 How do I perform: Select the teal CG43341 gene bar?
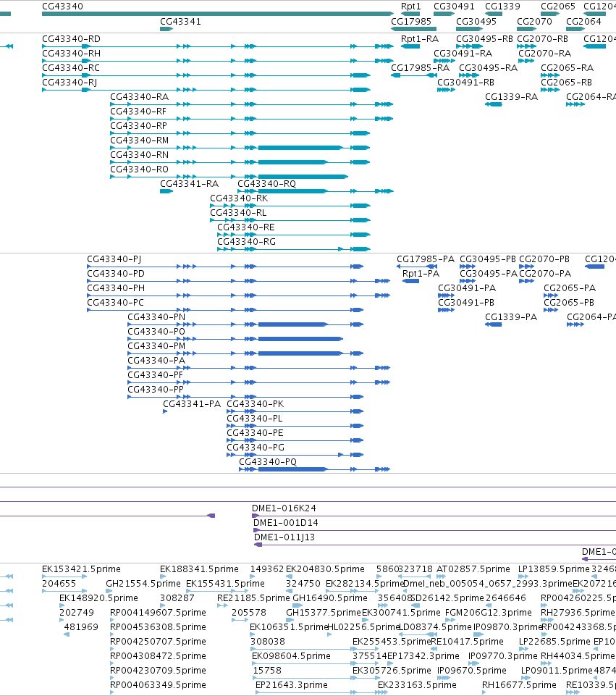coord(166,29)
